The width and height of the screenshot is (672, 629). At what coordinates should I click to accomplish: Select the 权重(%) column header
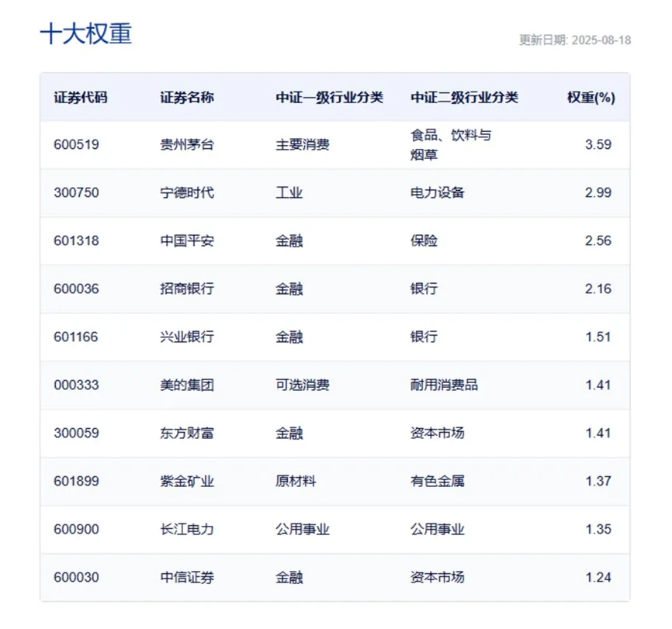click(591, 98)
